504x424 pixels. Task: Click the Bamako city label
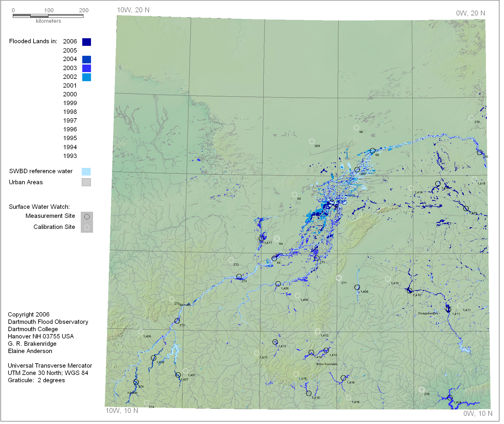pyautogui.click(x=185, y=305)
